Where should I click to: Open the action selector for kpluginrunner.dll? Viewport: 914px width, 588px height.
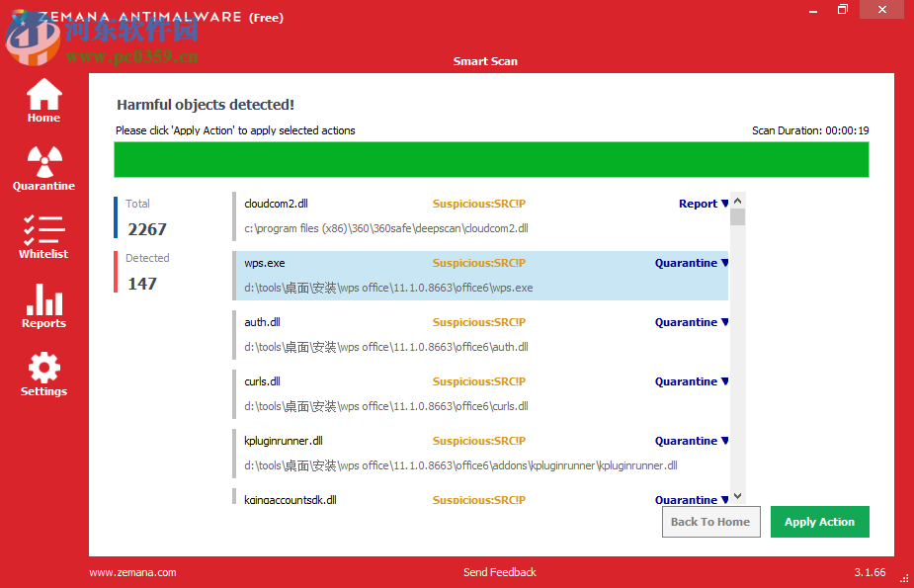pos(691,441)
